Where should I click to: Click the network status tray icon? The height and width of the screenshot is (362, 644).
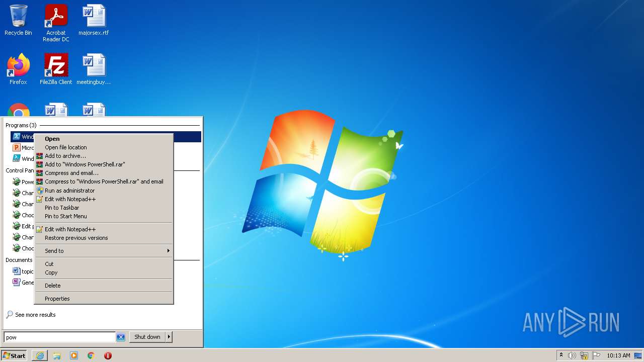pos(584,355)
